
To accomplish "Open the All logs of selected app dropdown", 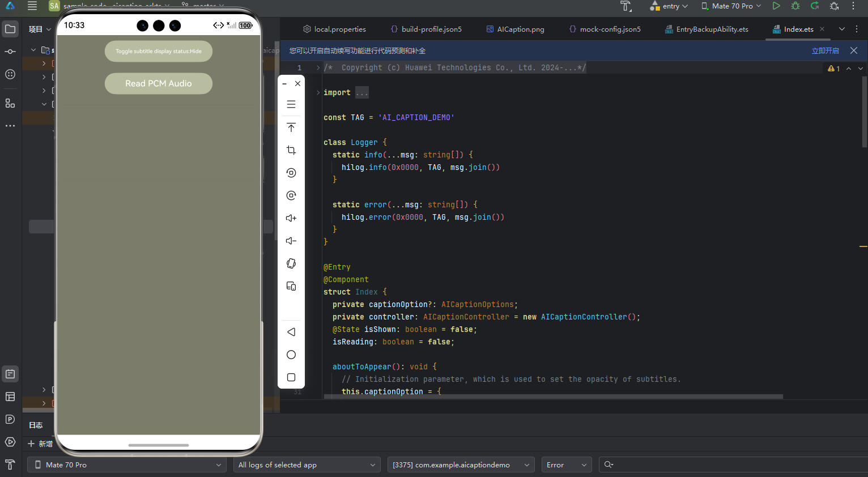I will click(307, 465).
